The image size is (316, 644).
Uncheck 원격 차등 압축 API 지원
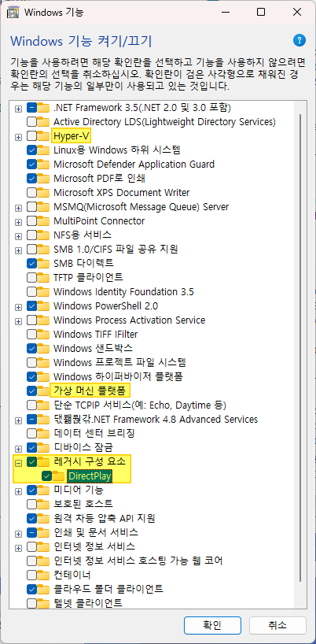[31, 518]
